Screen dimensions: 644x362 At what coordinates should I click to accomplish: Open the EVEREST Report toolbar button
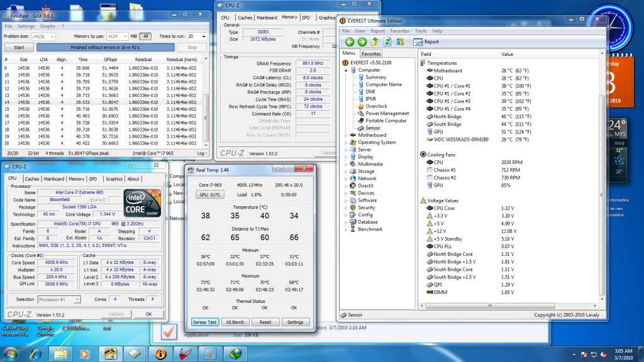[x=426, y=42]
